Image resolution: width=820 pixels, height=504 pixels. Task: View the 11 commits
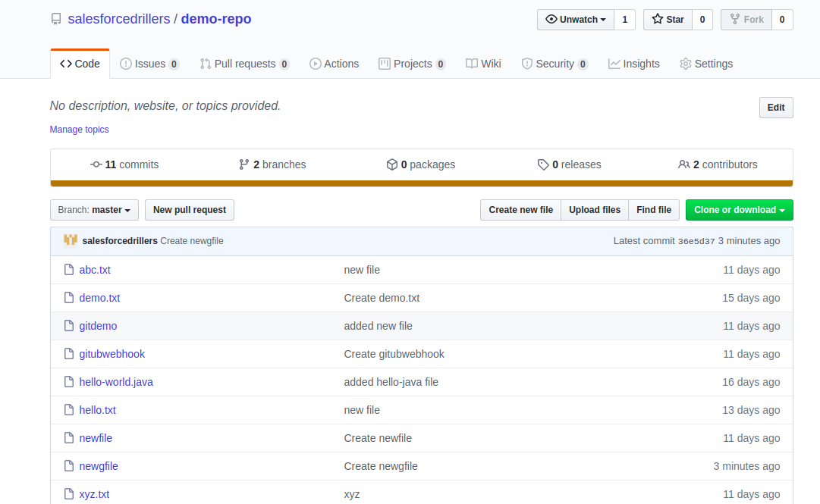point(124,164)
